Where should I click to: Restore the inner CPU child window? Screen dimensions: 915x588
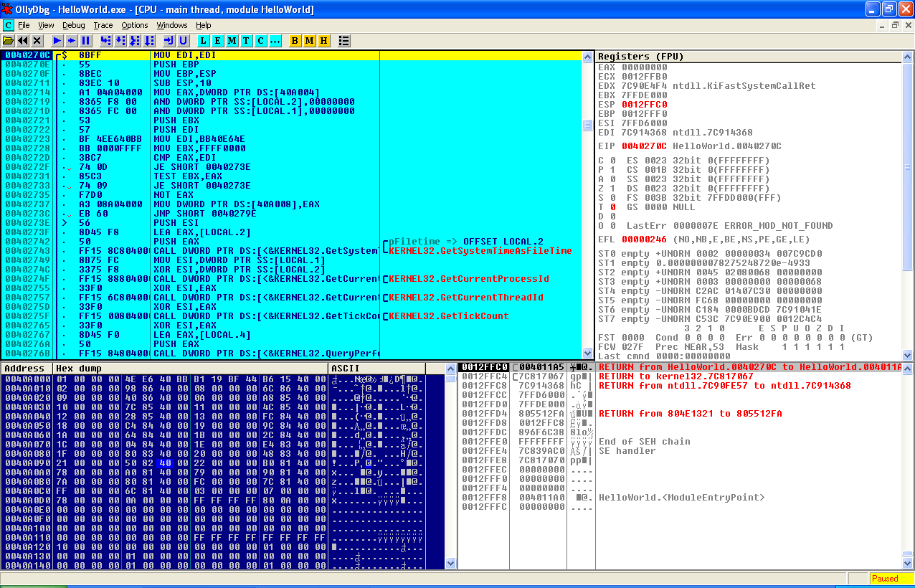(895, 25)
